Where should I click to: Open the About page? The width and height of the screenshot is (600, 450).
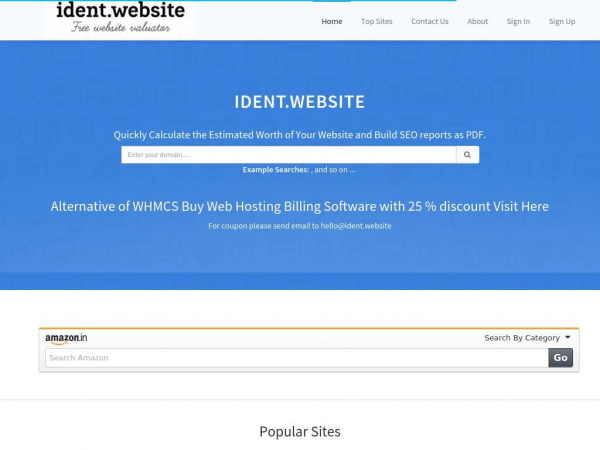tap(478, 21)
